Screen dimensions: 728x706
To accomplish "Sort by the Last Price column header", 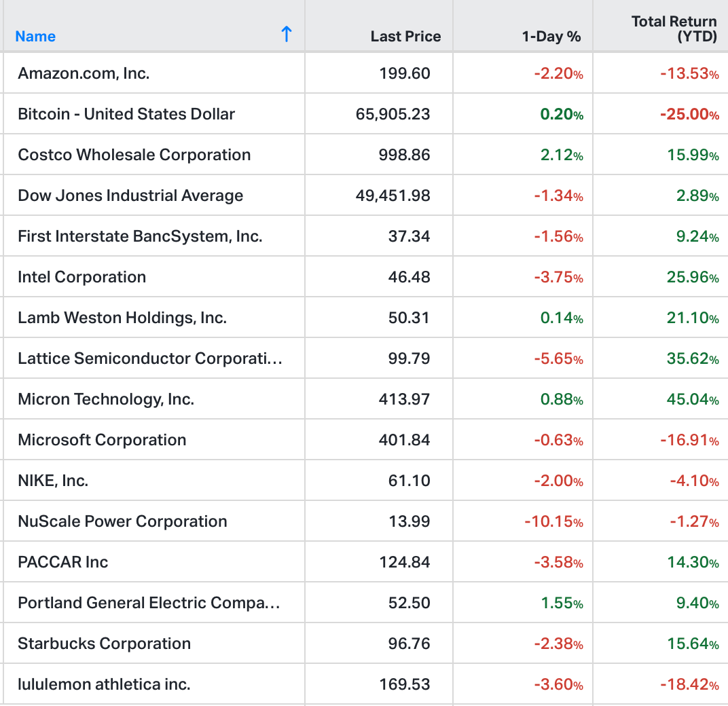I will (405, 37).
